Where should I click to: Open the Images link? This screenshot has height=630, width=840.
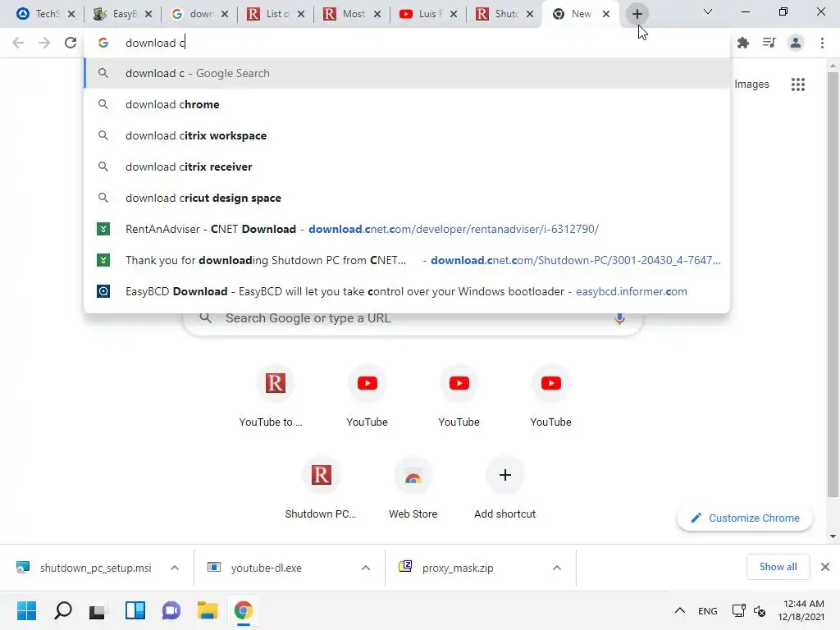(x=751, y=84)
